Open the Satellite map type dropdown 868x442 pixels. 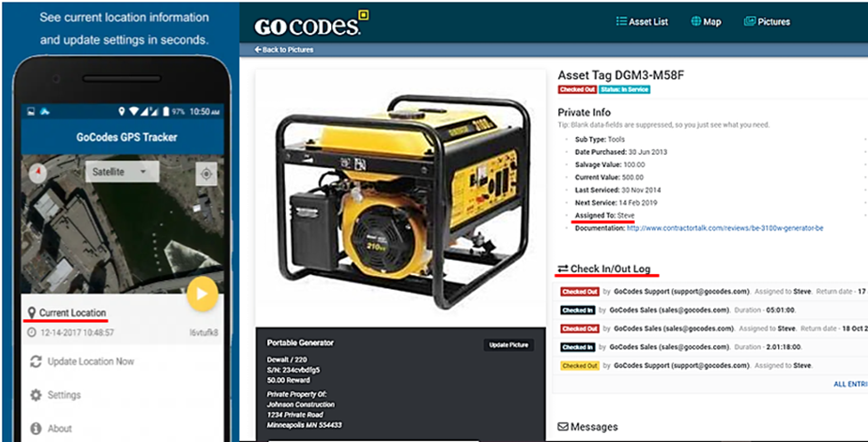point(122,172)
